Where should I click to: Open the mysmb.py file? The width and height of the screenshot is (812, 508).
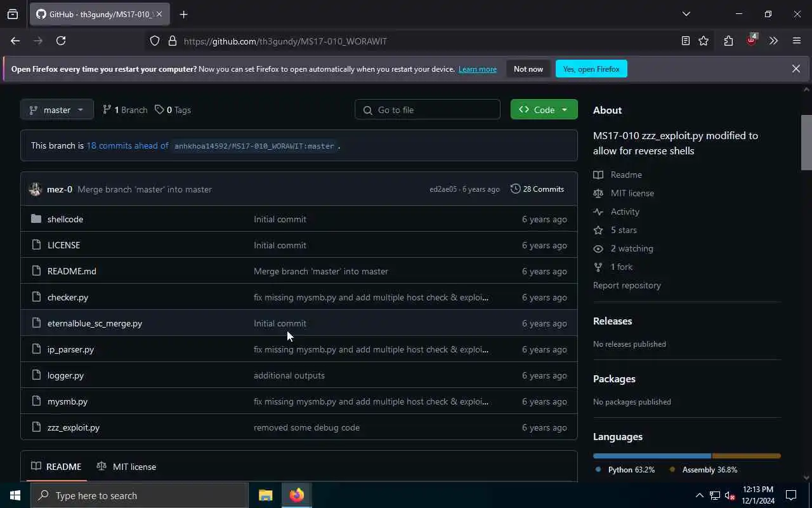(x=67, y=401)
